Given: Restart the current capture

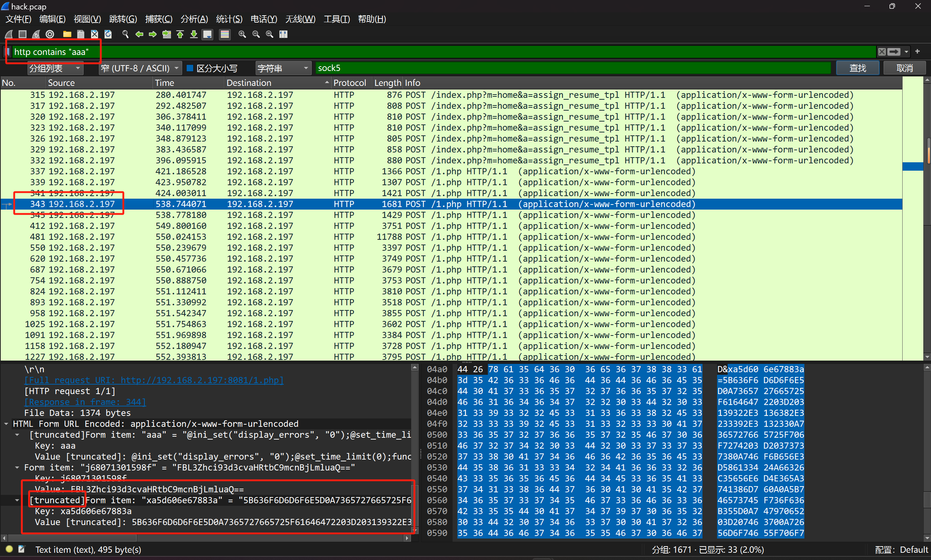Looking at the screenshot, I should pos(36,34).
